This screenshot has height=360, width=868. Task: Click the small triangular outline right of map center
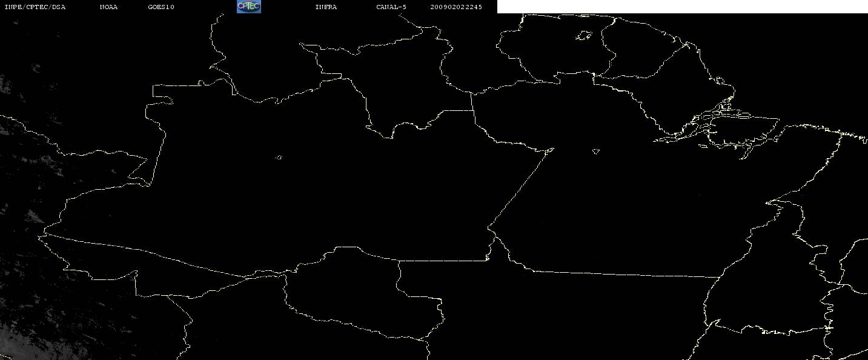tap(596, 152)
